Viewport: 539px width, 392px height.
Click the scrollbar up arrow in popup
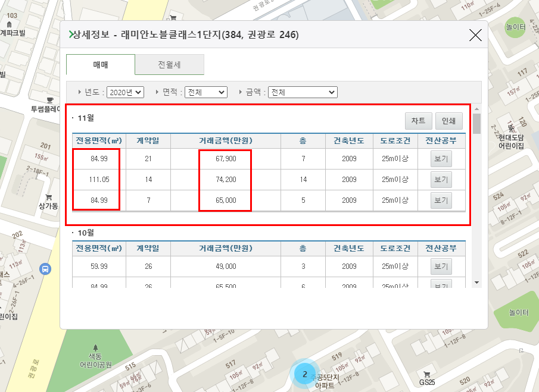tap(476, 109)
